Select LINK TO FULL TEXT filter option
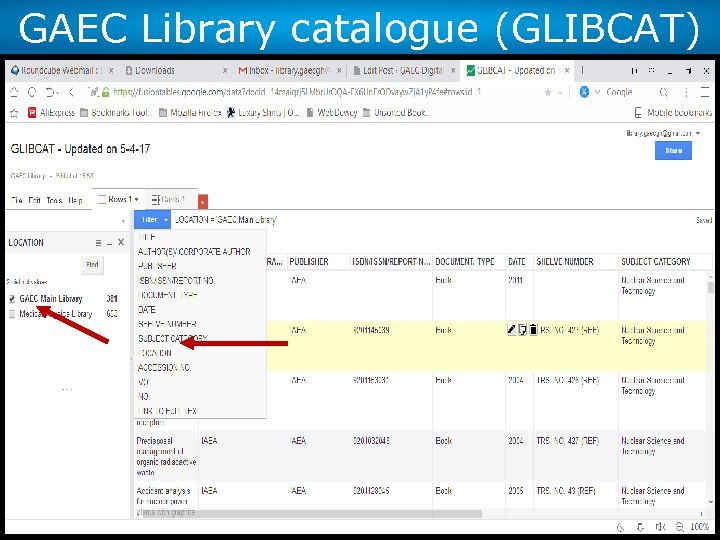The image size is (720, 540). (168, 411)
